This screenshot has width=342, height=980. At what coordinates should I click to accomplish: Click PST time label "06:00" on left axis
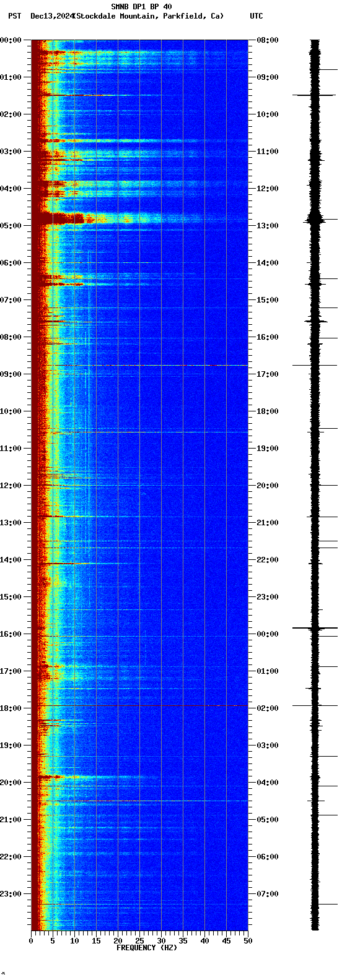coord(11,263)
